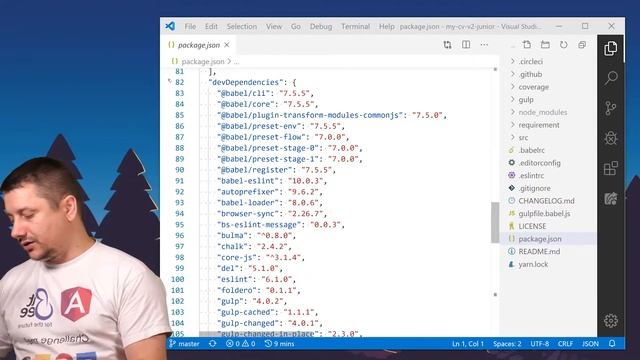Close the package.json editor tab
The width and height of the screenshot is (640, 360).
227,45
